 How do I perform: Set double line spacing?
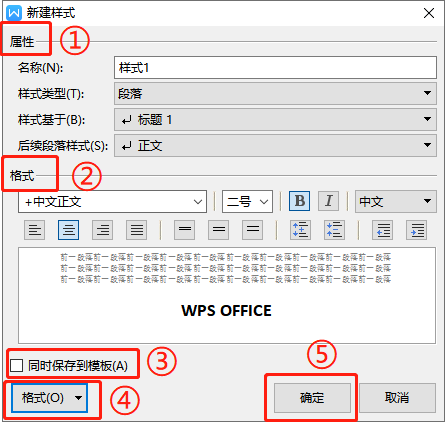click(253, 230)
